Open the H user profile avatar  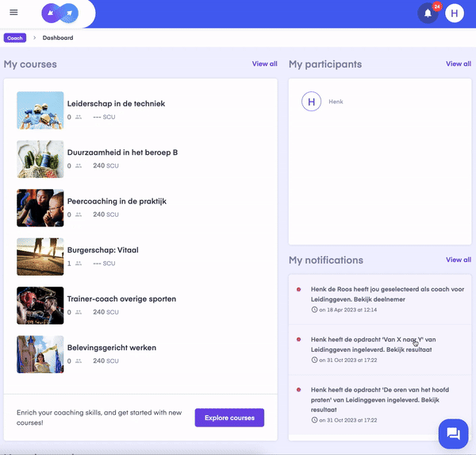point(454,13)
